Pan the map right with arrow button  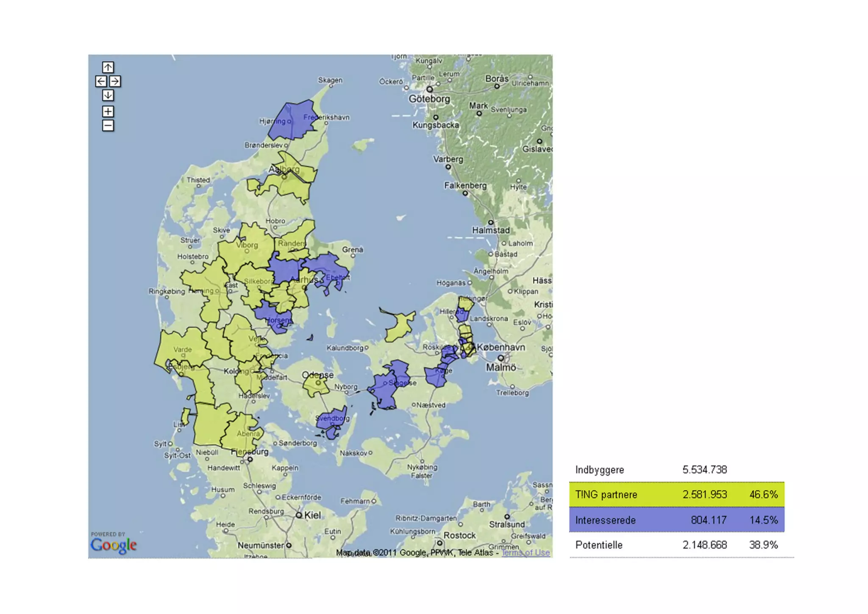115,81
